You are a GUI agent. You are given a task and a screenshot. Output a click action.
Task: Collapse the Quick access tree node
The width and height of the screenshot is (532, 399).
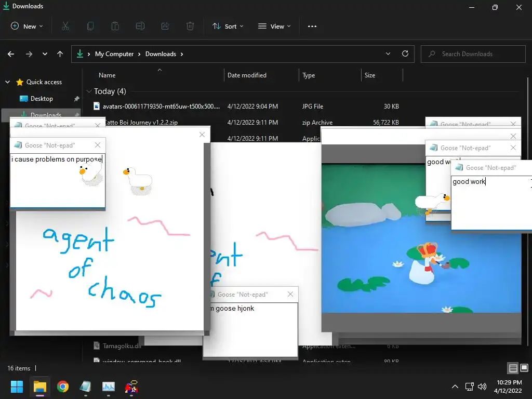pyautogui.click(x=7, y=82)
